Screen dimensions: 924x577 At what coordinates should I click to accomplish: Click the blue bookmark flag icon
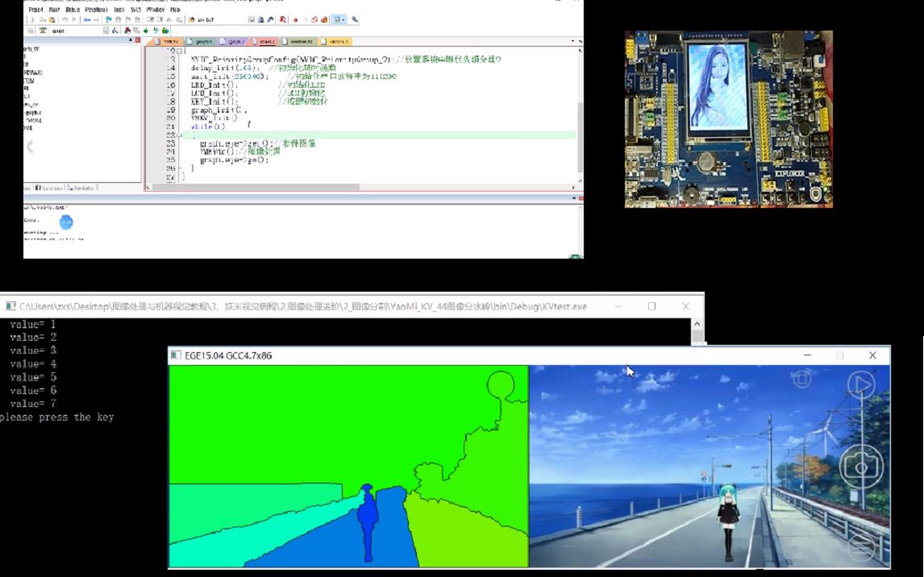[x=108, y=19]
